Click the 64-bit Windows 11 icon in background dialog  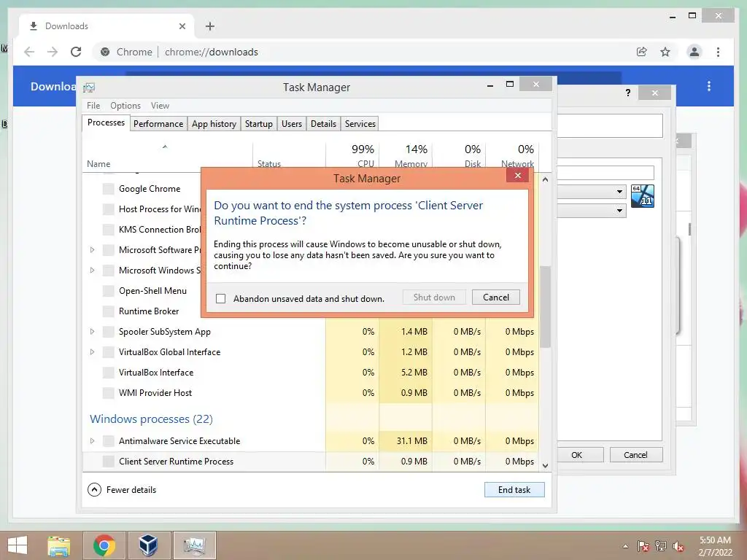pyautogui.click(x=643, y=196)
